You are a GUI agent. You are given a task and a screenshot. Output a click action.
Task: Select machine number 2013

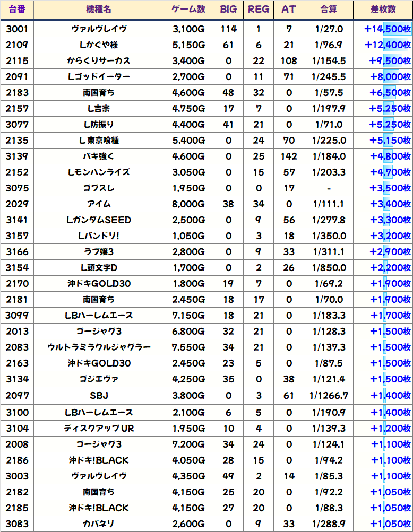(x=17, y=332)
